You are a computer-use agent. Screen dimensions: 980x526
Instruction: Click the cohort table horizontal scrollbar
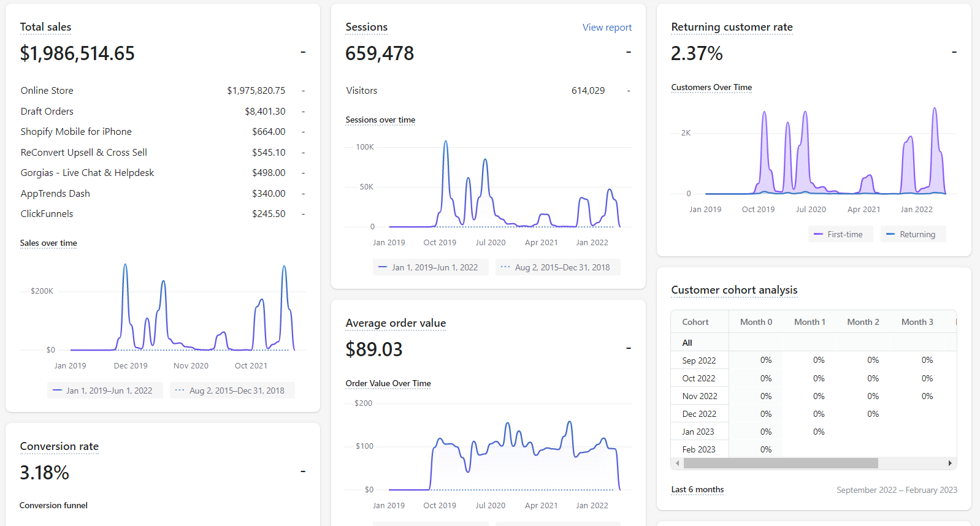pyautogui.click(x=781, y=463)
